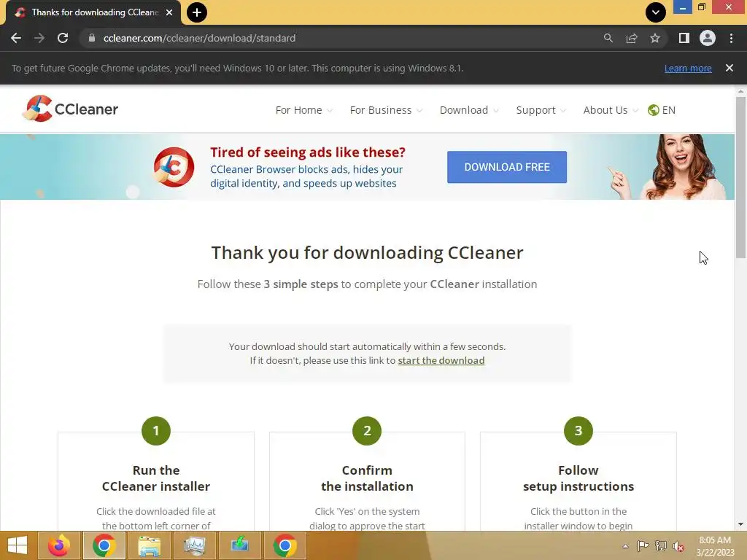Click the network tray icon
747x560 pixels.
click(661, 546)
